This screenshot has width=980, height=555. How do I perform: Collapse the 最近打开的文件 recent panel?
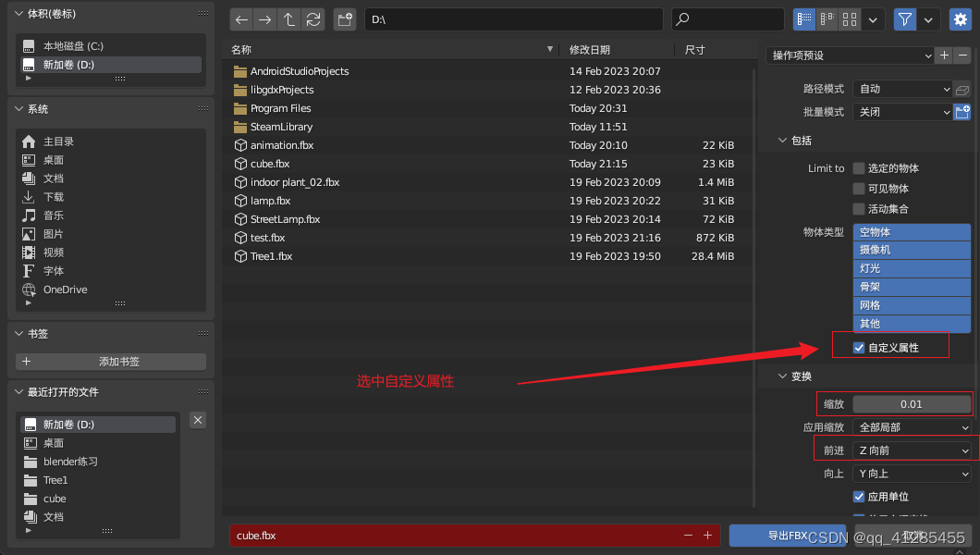pyautogui.click(x=18, y=392)
